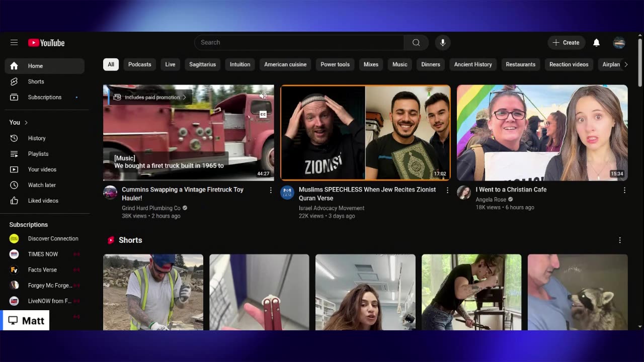Open options for the Cummins Firetruck video

[x=271, y=190]
